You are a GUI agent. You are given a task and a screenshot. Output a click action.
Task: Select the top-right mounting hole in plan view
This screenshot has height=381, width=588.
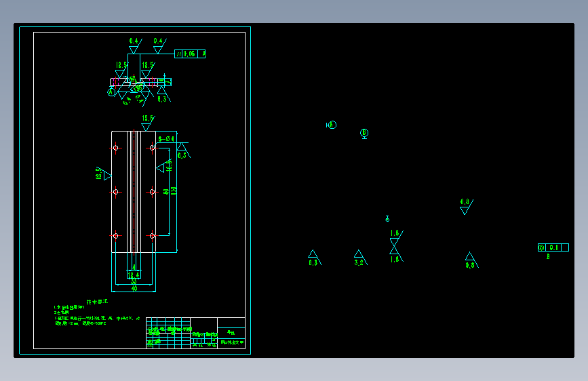point(152,148)
